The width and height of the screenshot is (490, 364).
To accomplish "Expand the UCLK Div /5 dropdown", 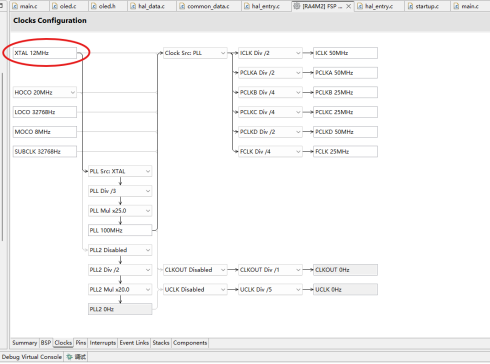I will click(270, 289).
